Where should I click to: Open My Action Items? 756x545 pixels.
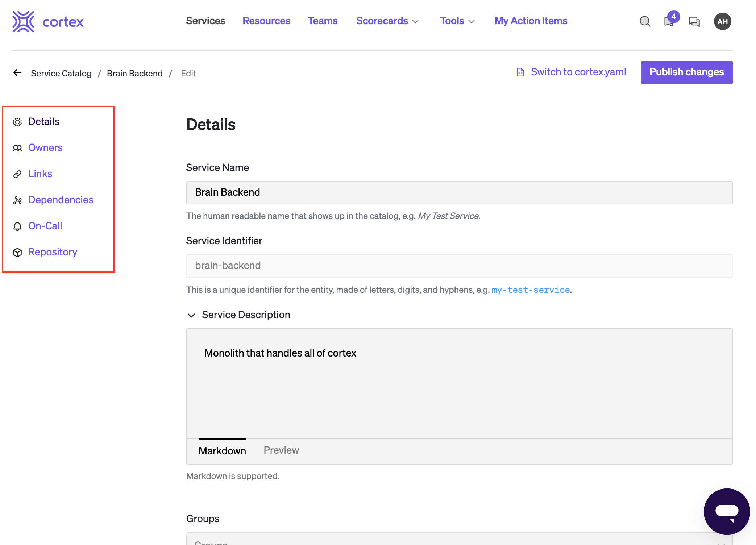point(531,21)
